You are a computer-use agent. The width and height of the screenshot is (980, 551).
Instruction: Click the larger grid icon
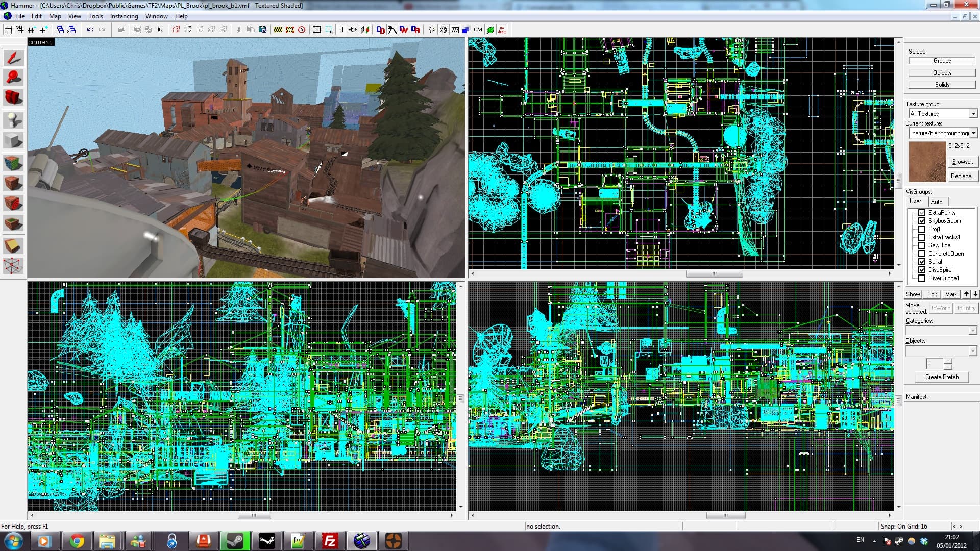click(43, 30)
